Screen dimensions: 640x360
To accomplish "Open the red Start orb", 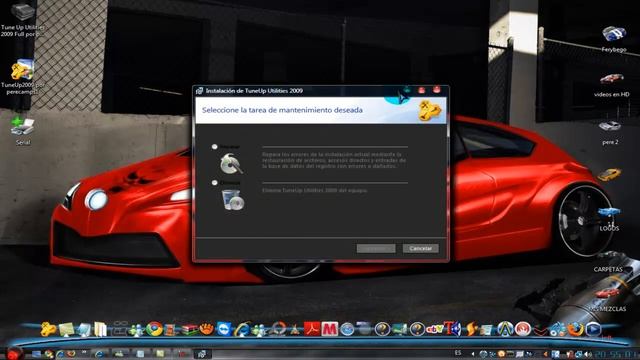I will [x=13, y=353].
